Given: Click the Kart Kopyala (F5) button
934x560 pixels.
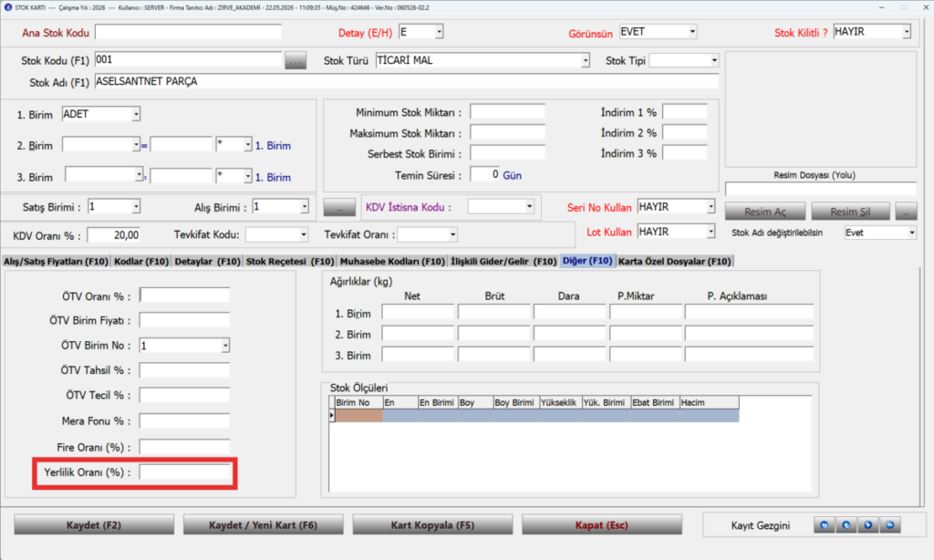Looking at the screenshot, I should (x=432, y=524).
